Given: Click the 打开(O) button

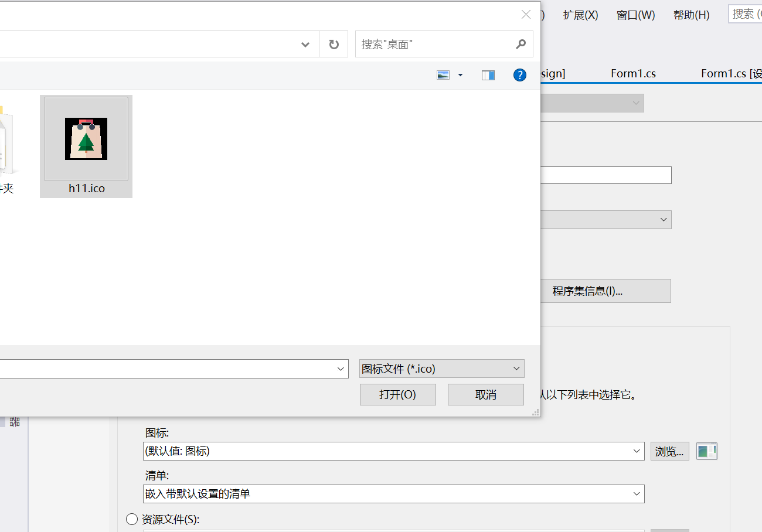Looking at the screenshot, I should pyautogui.click(x=398, y=395).
